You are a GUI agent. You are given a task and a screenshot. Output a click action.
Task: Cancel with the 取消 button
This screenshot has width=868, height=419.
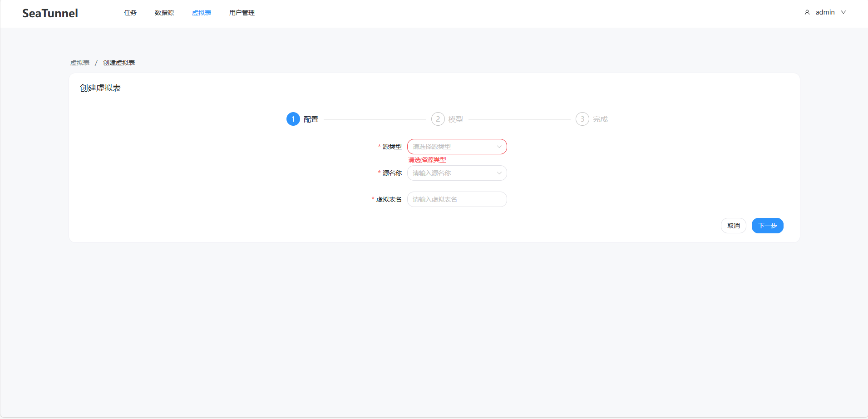point(734,226)
